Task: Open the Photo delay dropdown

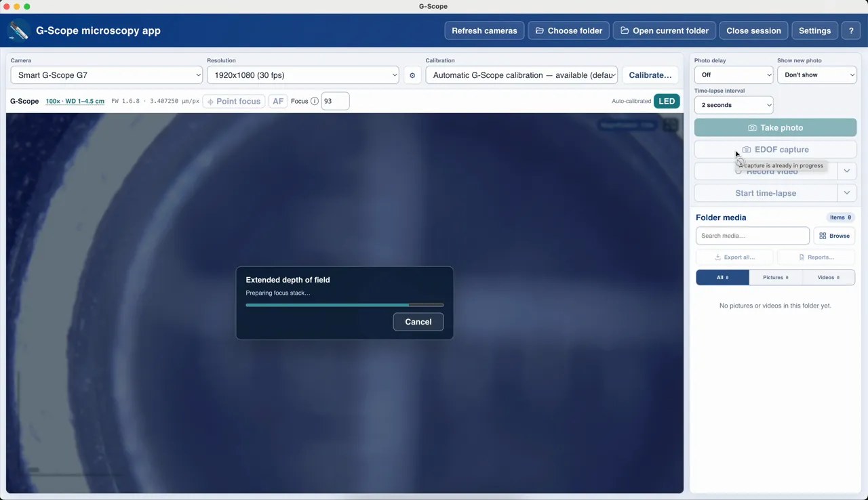Action: pyautogui.click(x=734, y=75)
